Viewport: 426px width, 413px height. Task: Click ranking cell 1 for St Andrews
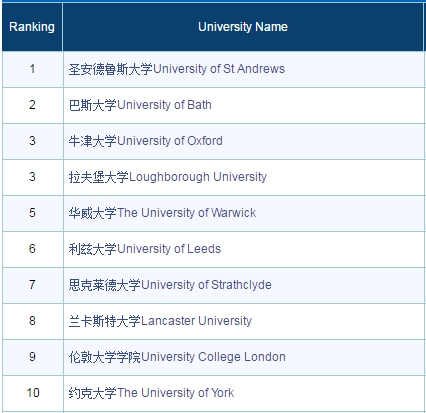32,69
